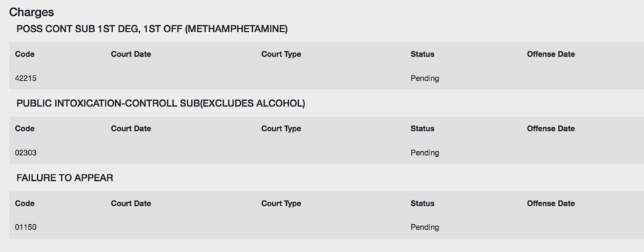This screenshot has height=252, width=644.
Task: Click charge code 02303
Action: pos(25,152)
